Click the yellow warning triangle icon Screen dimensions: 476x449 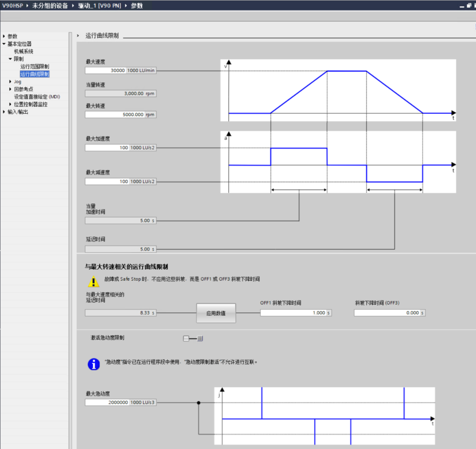(x=93, y=281)
